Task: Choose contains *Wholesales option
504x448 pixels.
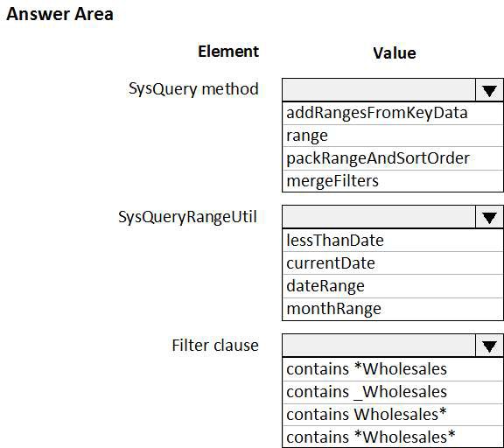Action: point(393,369)
